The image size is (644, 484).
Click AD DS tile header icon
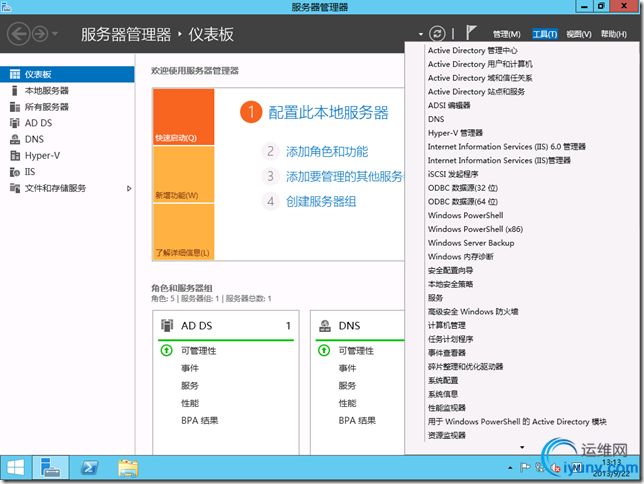[167, 325]
